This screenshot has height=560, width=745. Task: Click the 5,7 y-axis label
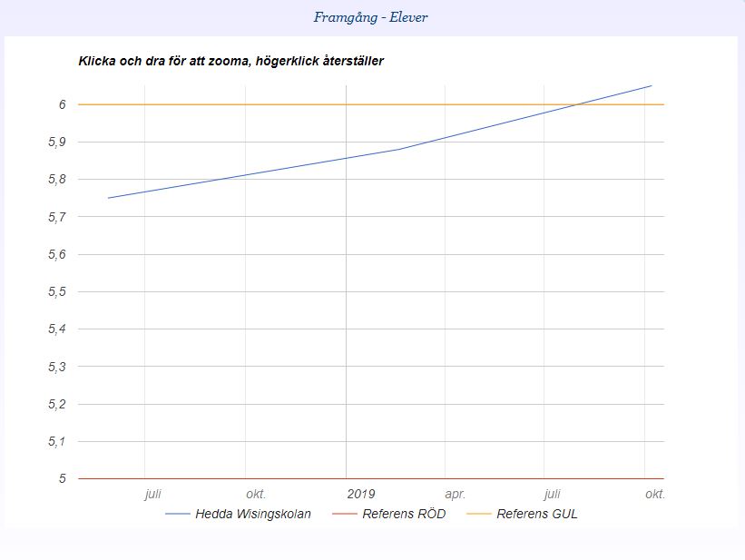(x=57, y=217)
